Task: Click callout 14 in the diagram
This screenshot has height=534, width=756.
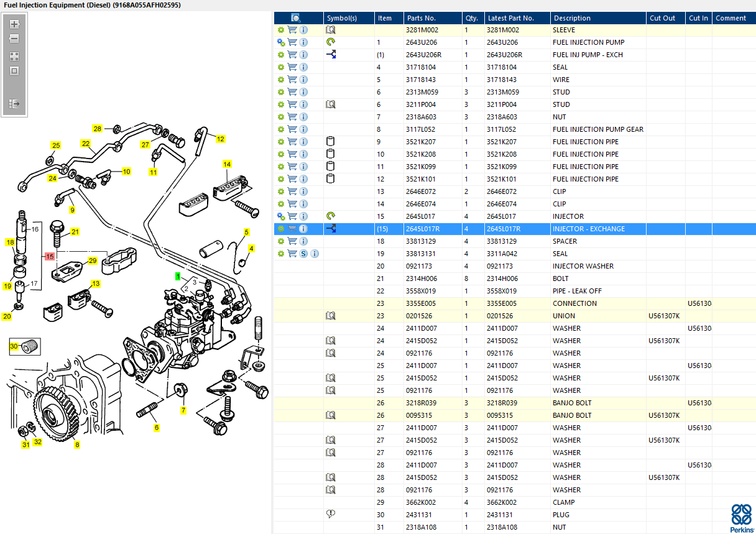Action: point(227,164)
